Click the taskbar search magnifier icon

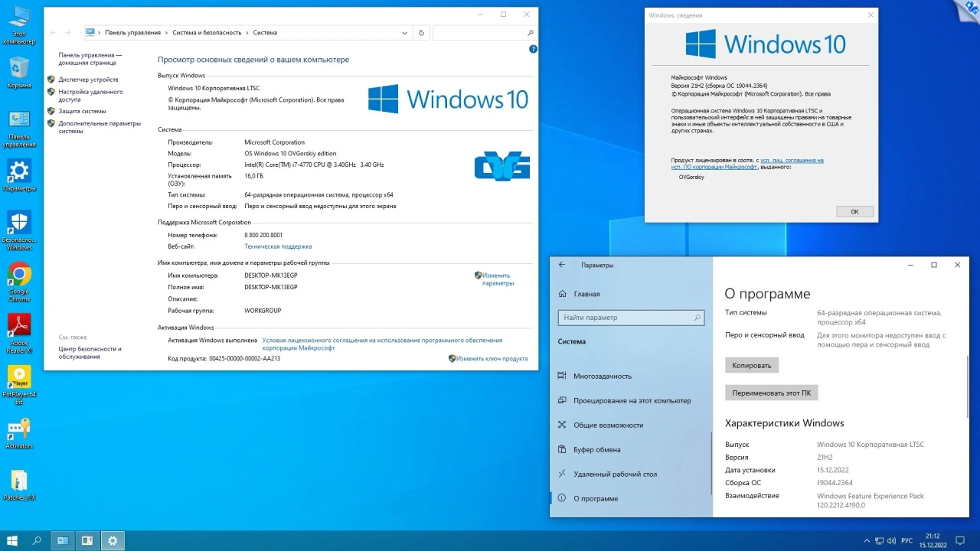(37, 540)
